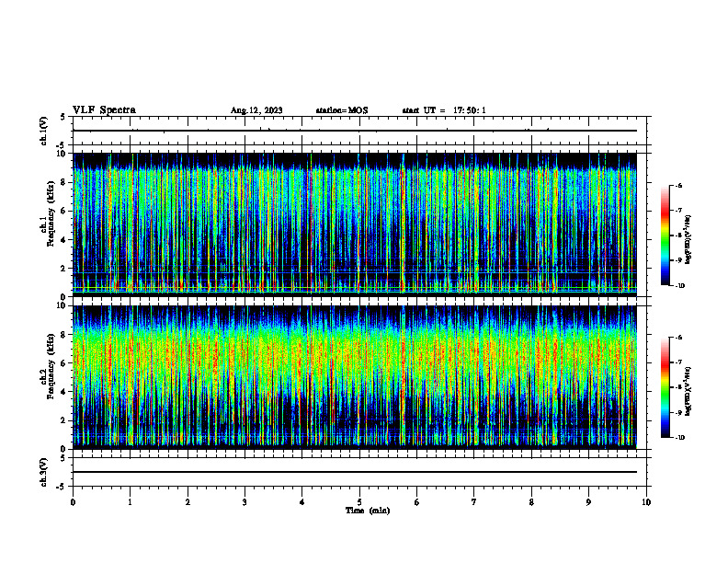Click the time axis tick label "4"

point(302,502)
